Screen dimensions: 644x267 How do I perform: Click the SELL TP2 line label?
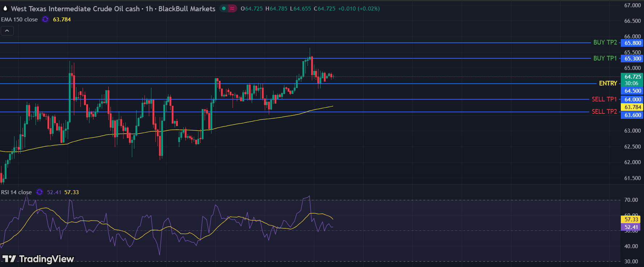click(x=604, y=112)
